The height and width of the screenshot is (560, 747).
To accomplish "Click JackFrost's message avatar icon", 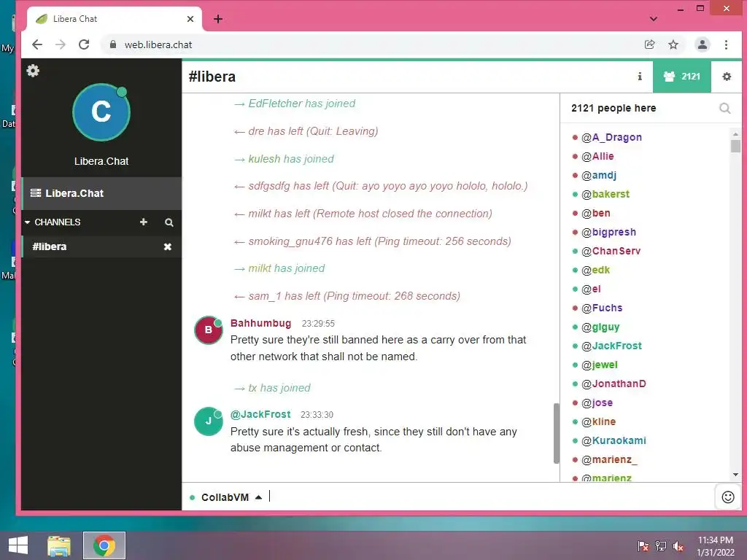I will pyautogui.click(x=208, y=421).
